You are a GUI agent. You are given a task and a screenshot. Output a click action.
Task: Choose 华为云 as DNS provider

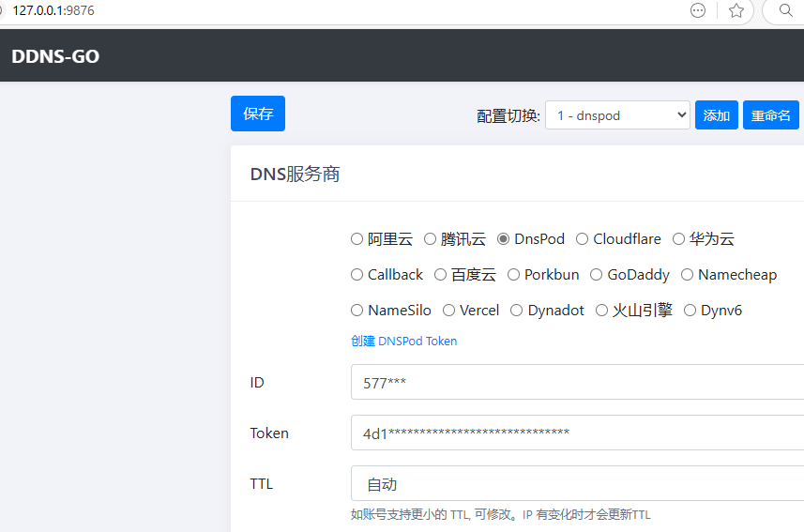pos(678,239)
